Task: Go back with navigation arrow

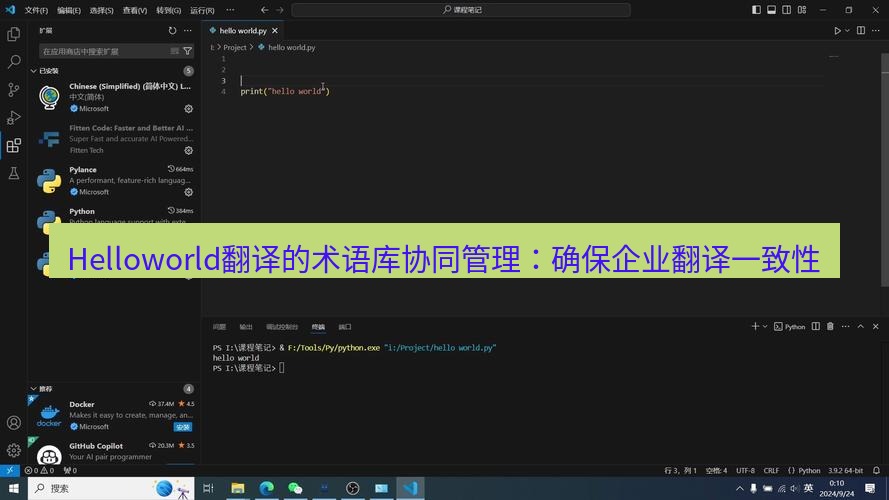Action: [265, 10]
